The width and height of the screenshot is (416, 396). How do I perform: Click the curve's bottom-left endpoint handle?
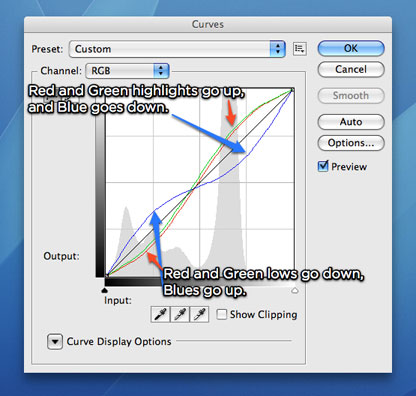pos(107,275)
